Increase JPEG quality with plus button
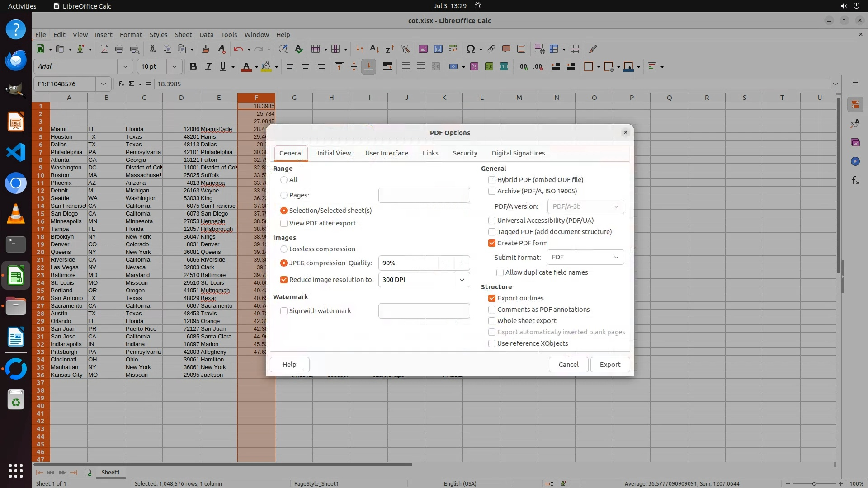 pos(462,263)
